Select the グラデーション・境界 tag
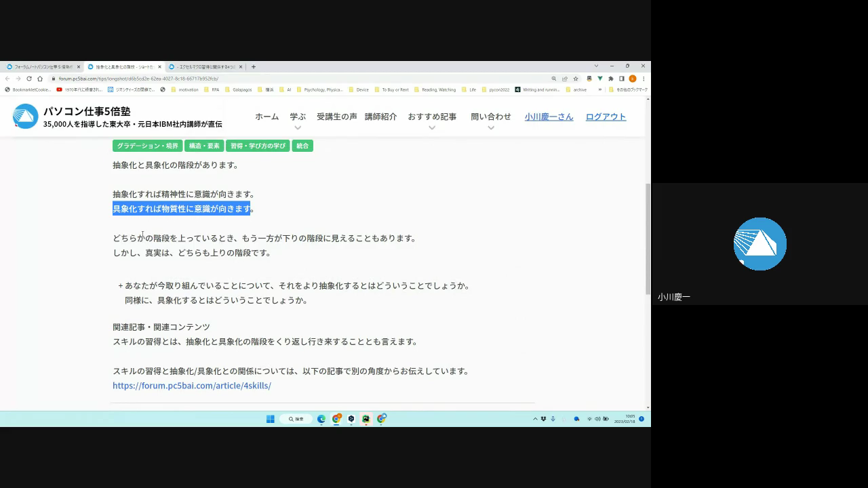The width and height of the screenshot is (868, 488). (147, 146)
